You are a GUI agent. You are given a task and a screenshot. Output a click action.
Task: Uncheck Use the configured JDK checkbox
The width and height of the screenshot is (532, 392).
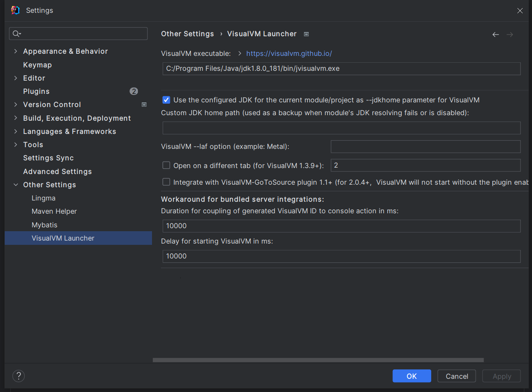point(167,100)
